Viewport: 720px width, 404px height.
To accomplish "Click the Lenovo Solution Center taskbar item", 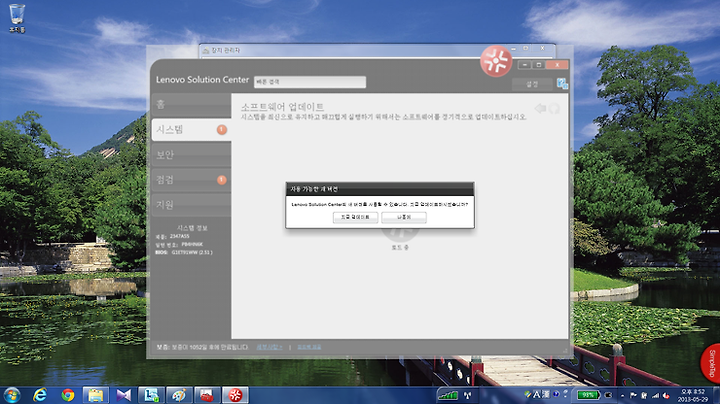I will coord(235,395).
